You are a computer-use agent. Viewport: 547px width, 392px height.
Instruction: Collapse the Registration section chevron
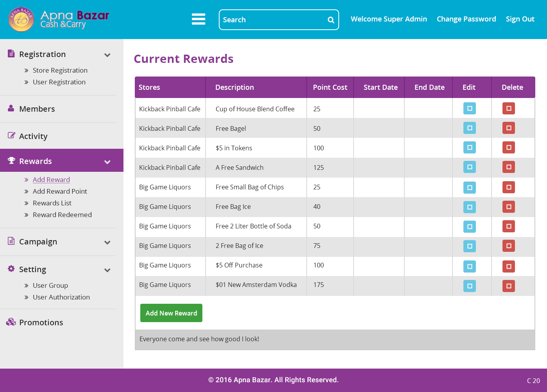(x=107, y=55)
